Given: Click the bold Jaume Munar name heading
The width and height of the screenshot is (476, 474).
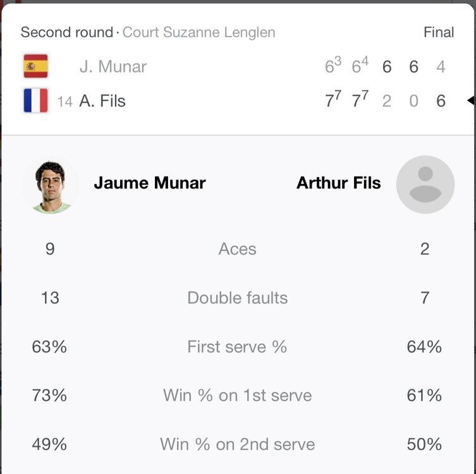Looking at the screenshot, I should click(150, 183).
